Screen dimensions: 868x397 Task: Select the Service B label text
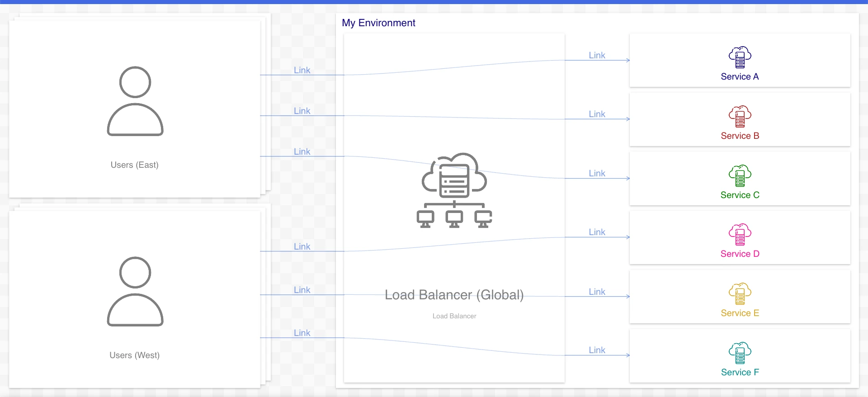[x=740, y=136]
